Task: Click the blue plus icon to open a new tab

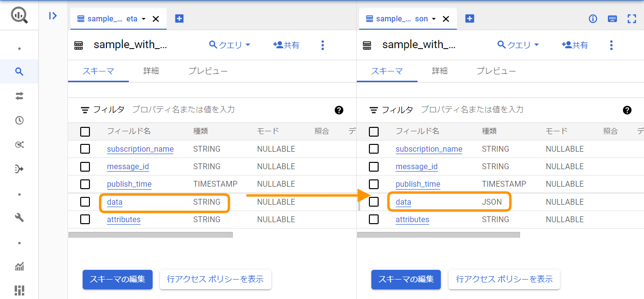Action: click(x=179, y=18)
